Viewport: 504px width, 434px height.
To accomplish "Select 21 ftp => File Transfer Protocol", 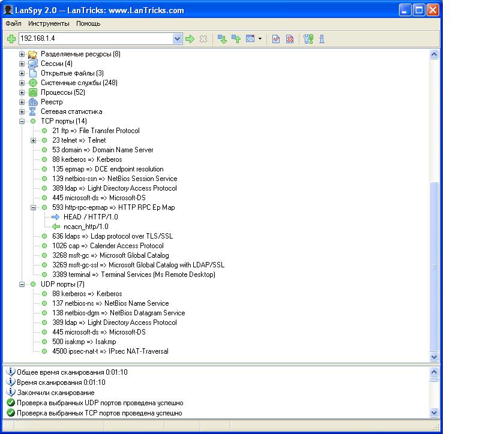I will 96,131.
